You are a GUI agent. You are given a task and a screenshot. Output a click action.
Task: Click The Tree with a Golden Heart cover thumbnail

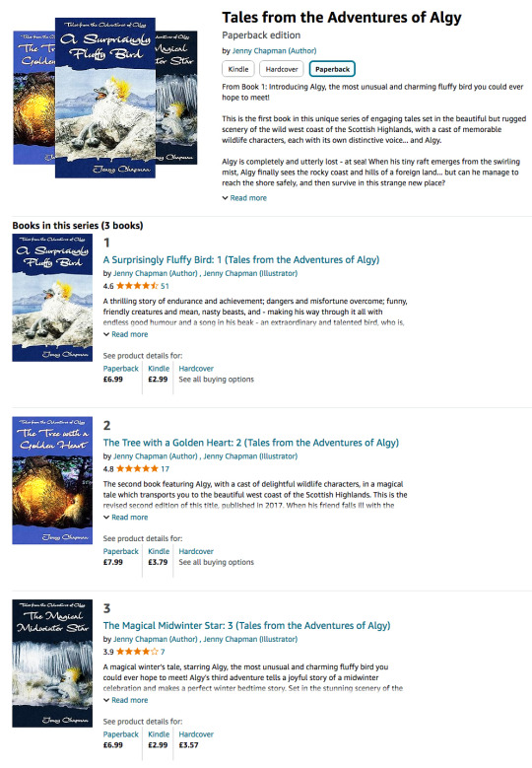(x=52, y=480)
